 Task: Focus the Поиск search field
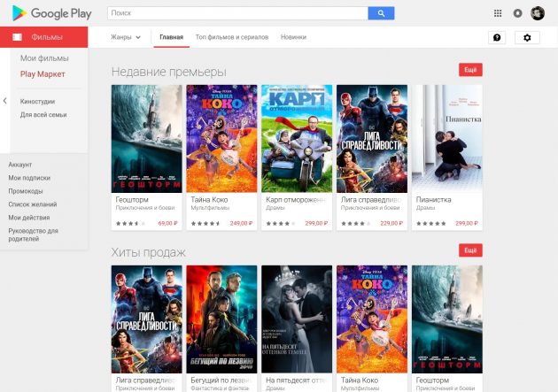click(x=237, y=13)
